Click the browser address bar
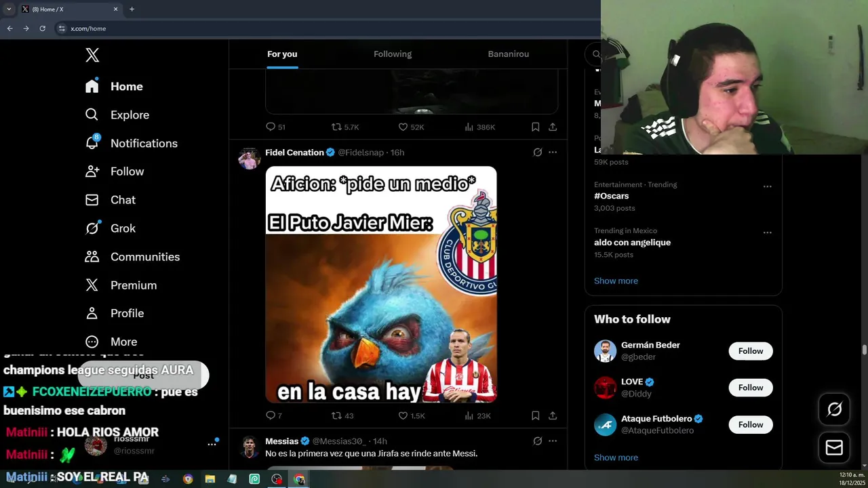This screenshot has height=488, width=868. 325,28
